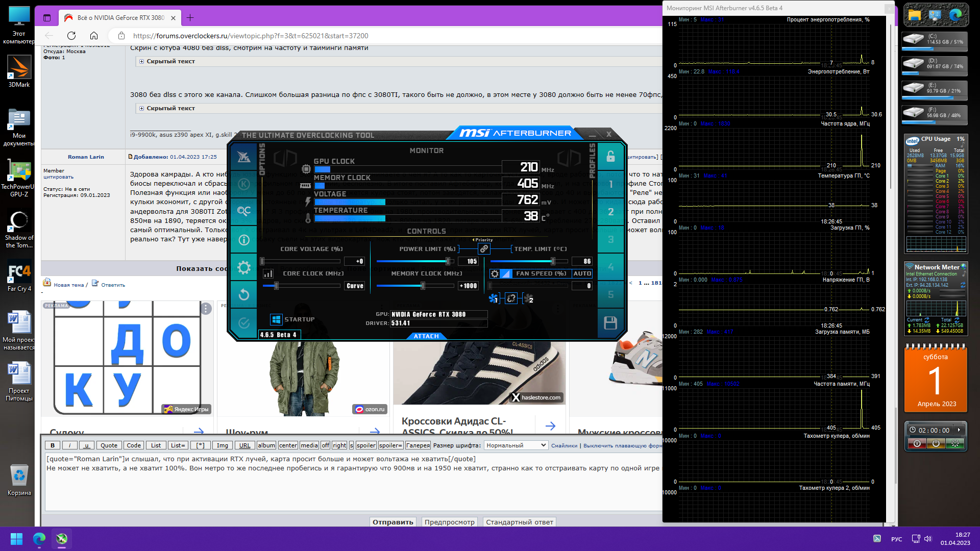Click the Power Limit slider handle
The width and height of the screenshot is (980, 551).
point(448,261)
